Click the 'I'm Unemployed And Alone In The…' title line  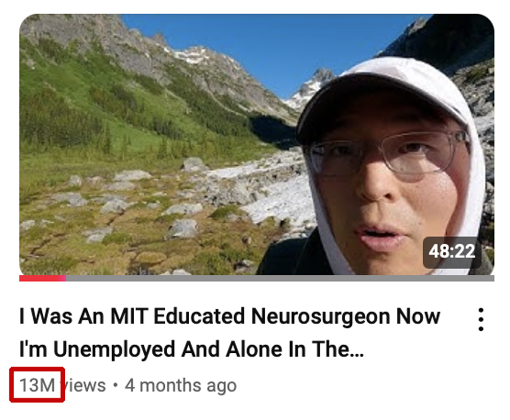(192, 350)
